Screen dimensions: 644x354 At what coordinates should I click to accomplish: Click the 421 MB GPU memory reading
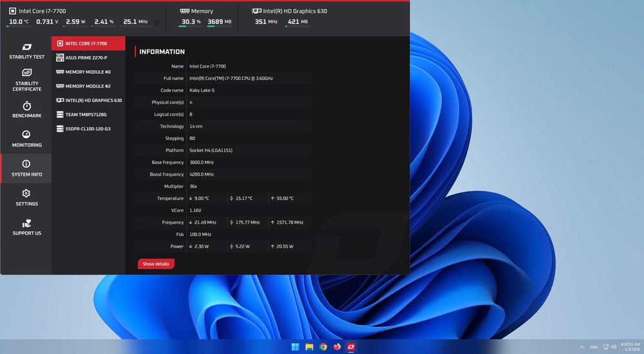click(298, 22)
